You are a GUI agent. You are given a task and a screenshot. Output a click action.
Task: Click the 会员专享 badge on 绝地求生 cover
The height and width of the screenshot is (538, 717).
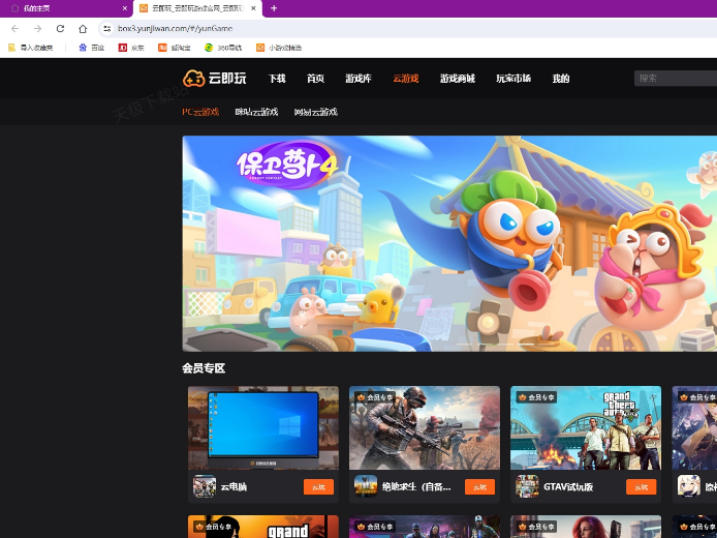pyautogui.click(x=375, y=398)
